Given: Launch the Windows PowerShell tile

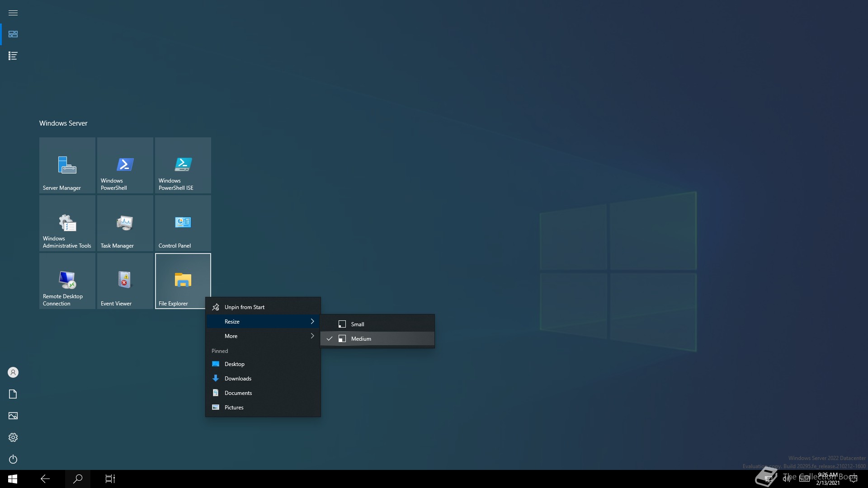Looking at the screenshot, I should pyautogui.click(x=125, y=165).
